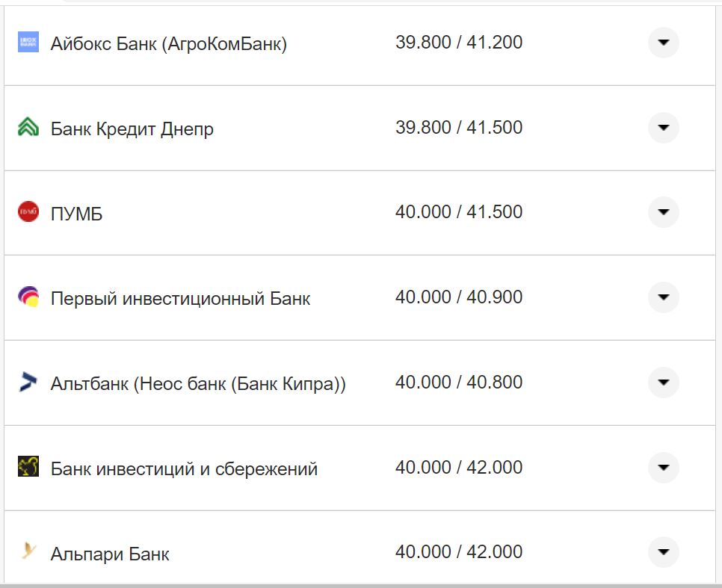The image size is (722, 588).
Task: Expand Банк инвестиций и сбережений row
Action: (663, 468)
